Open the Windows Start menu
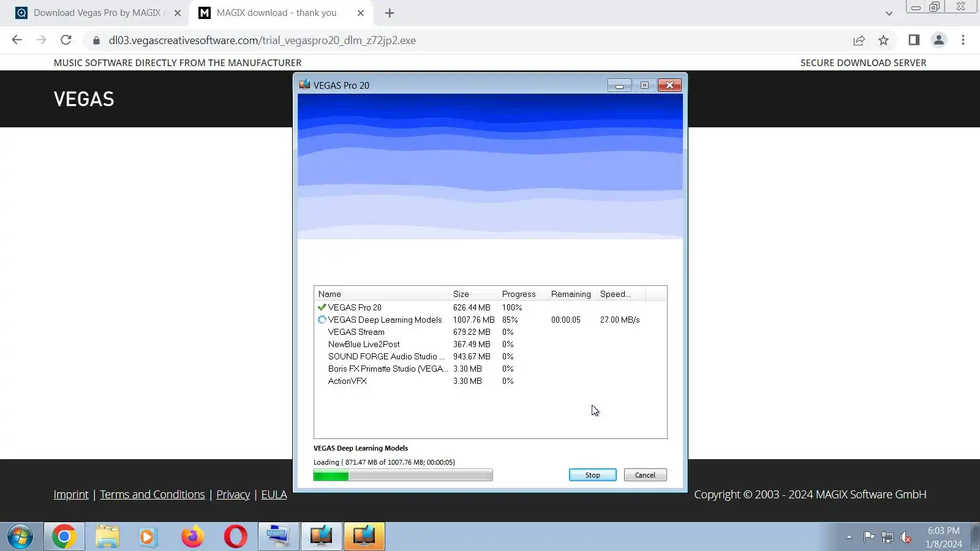980x551 pixels. coord(20,537)
